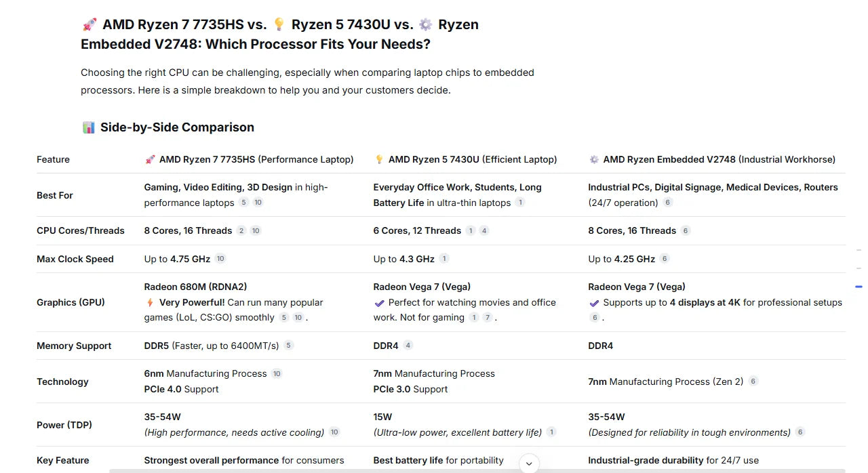868x473 pixels.
Task: Click the 'Technology' row label
Action: [62, 382]
